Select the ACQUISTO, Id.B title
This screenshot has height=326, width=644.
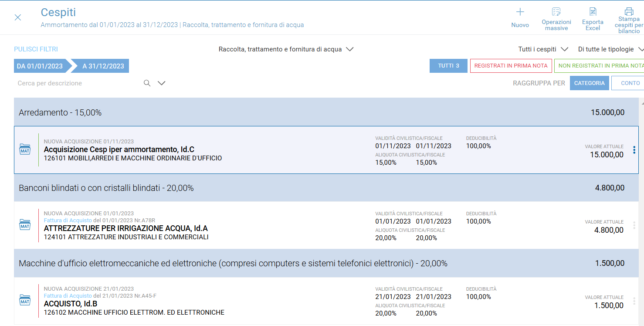(71, 304)
